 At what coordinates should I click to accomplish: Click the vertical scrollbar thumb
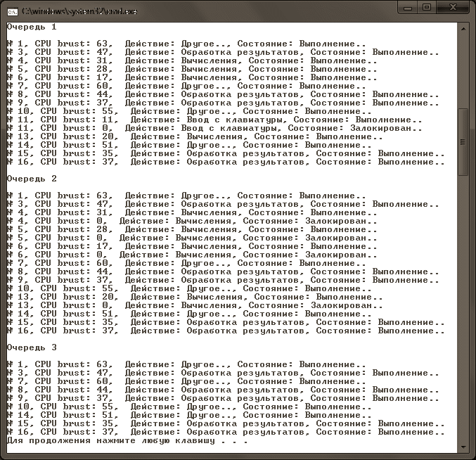click(462, 141)
